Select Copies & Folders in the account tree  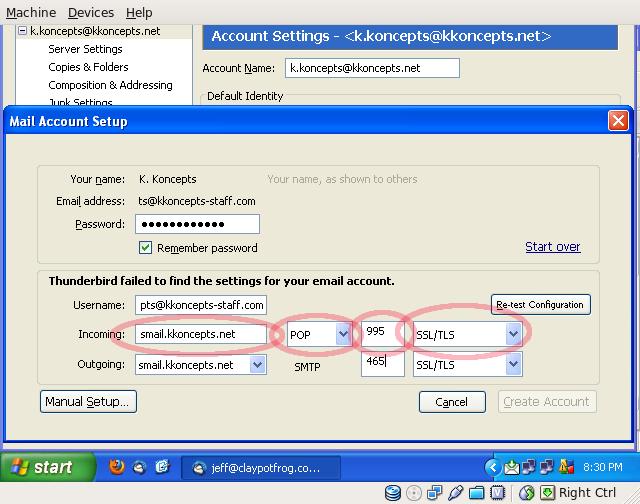point(88,67)
